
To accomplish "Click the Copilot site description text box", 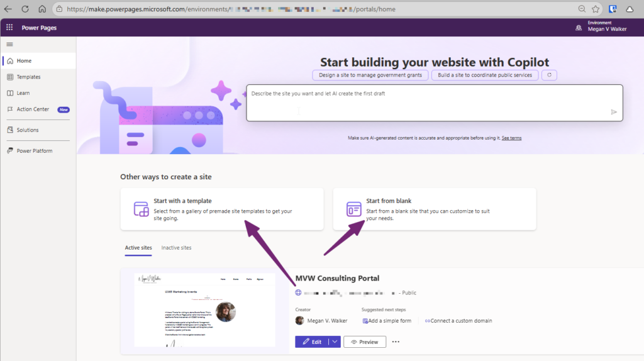I will 435,103.
